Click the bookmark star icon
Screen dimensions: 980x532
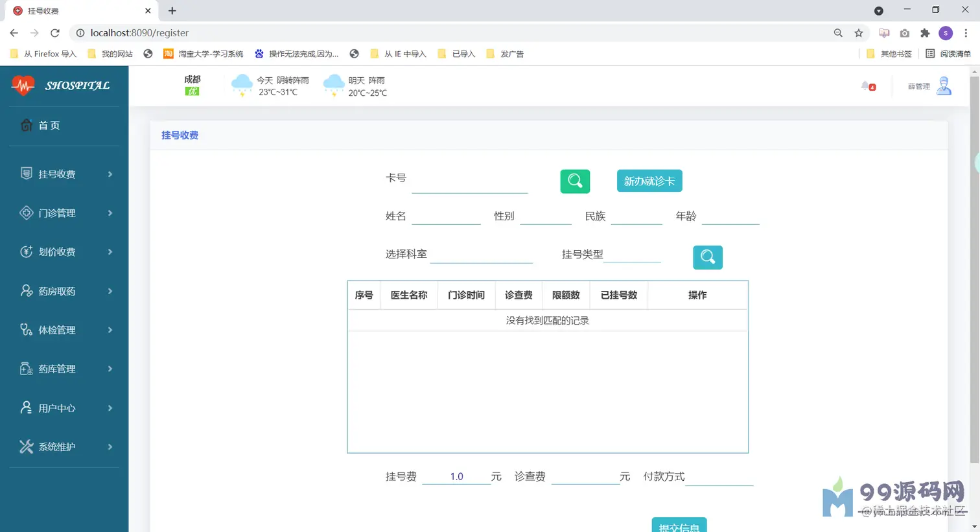(859, 33)
